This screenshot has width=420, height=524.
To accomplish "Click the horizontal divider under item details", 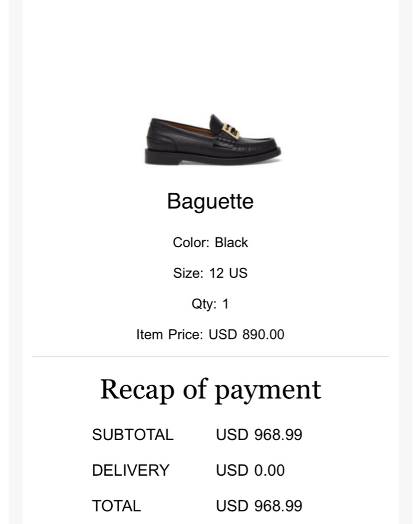I will [x=210, y=356].
